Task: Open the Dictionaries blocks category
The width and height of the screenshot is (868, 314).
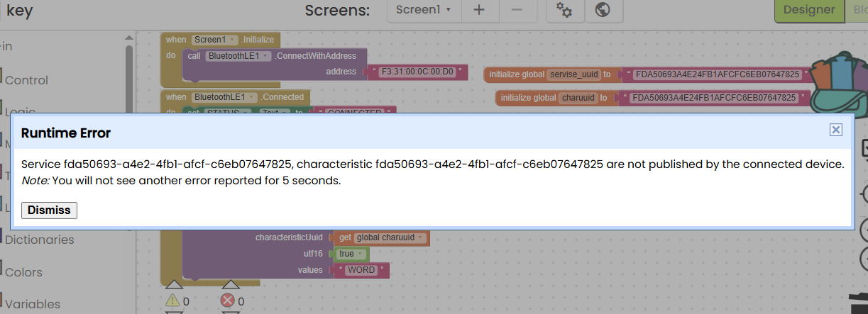Action: click(39, 240)
